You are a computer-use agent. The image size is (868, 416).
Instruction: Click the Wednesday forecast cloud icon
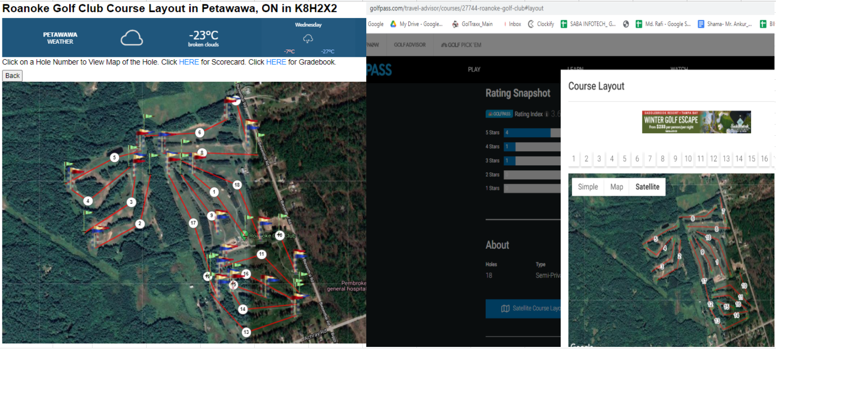pyautogui.click(x=308, y=38)
